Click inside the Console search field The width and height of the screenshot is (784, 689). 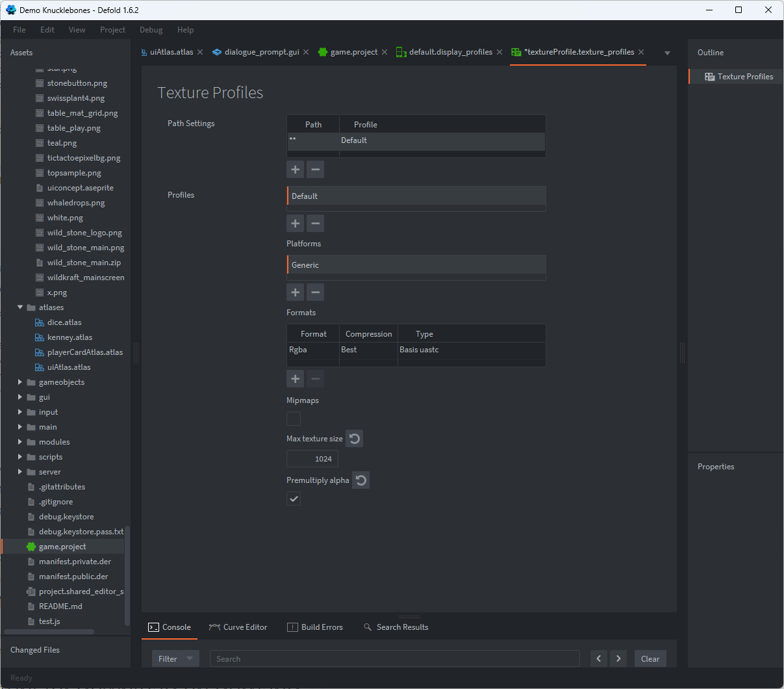(394, 658)
